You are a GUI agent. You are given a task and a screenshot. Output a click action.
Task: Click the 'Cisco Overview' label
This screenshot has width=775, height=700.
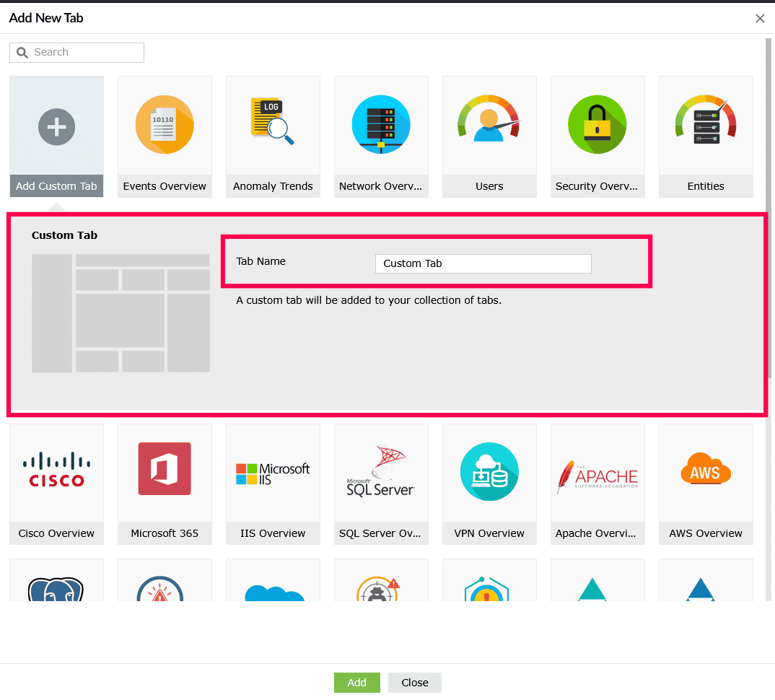pyautogui.click(x=56, y=533)
